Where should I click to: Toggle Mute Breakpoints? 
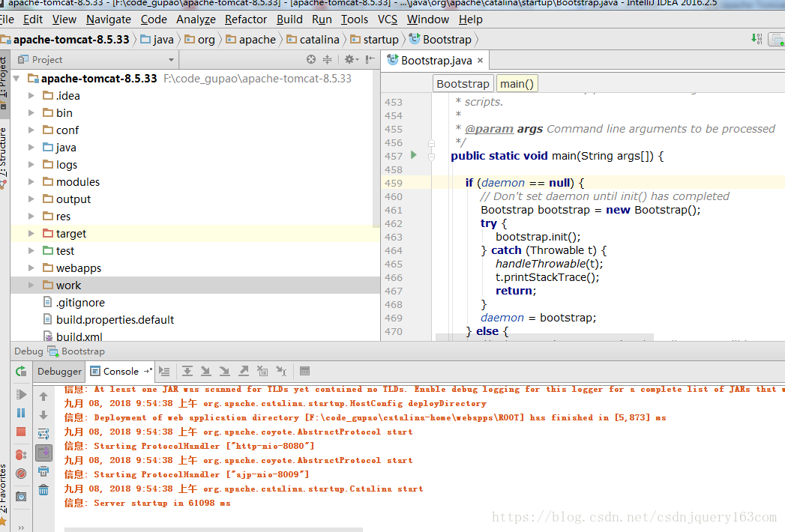coord(21,473)
